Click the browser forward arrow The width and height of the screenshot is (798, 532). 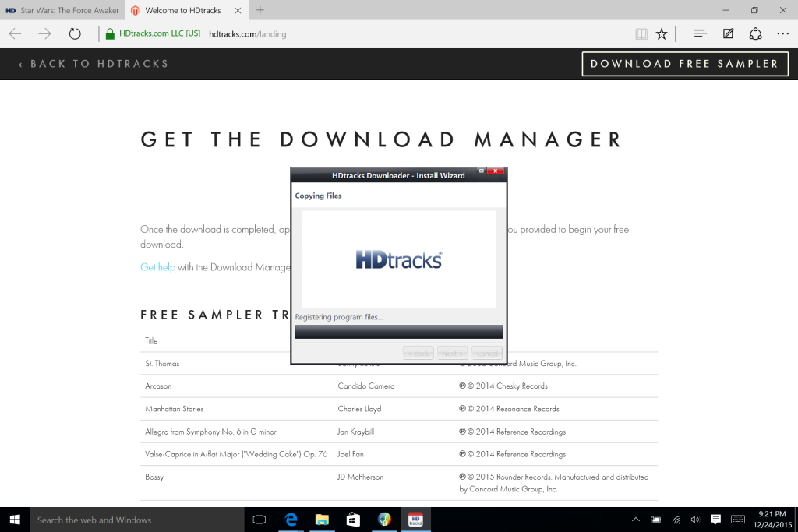tap(44, 34)
